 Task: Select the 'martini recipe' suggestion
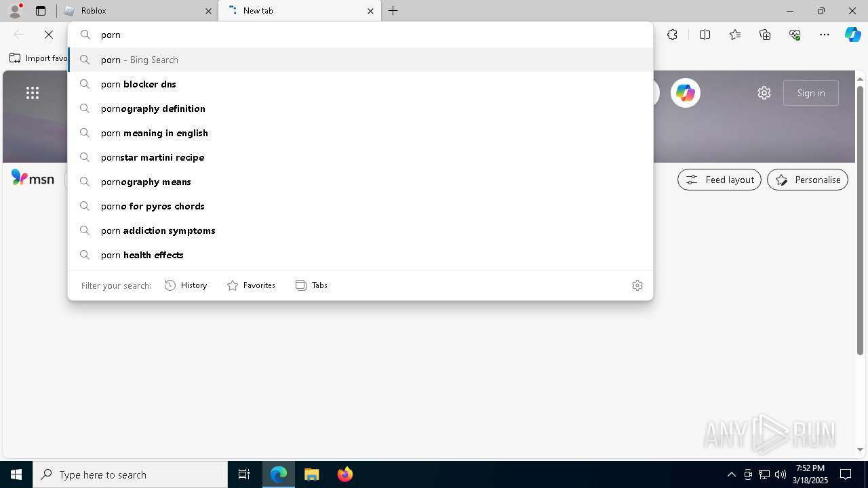(360, 157)
